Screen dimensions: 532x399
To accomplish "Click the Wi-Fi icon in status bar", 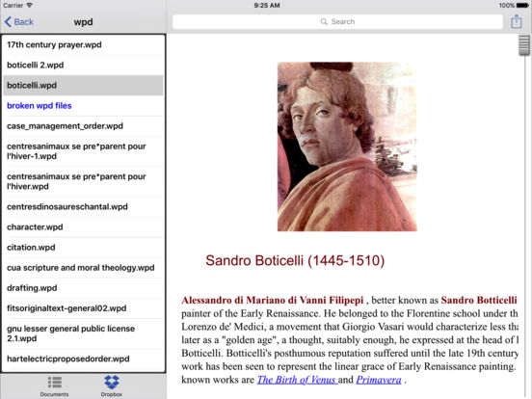I will coord(30,5).
